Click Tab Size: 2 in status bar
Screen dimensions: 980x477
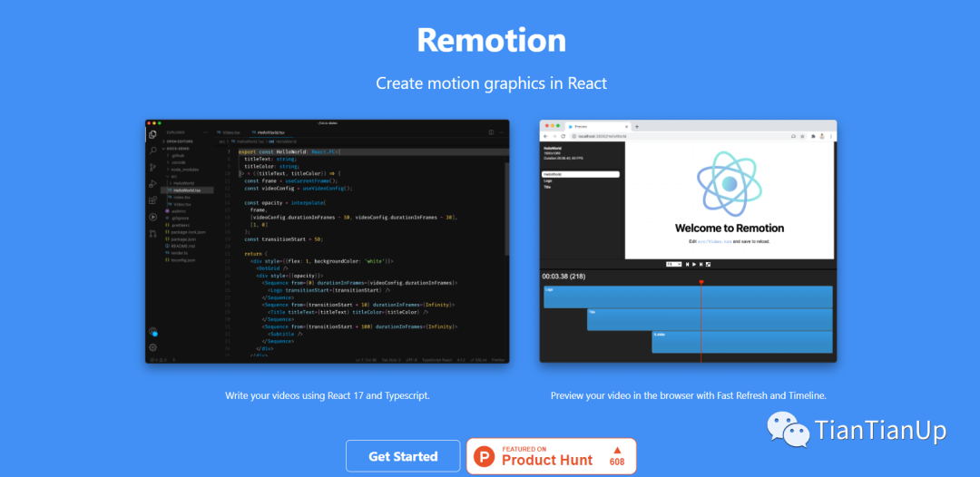391,360
